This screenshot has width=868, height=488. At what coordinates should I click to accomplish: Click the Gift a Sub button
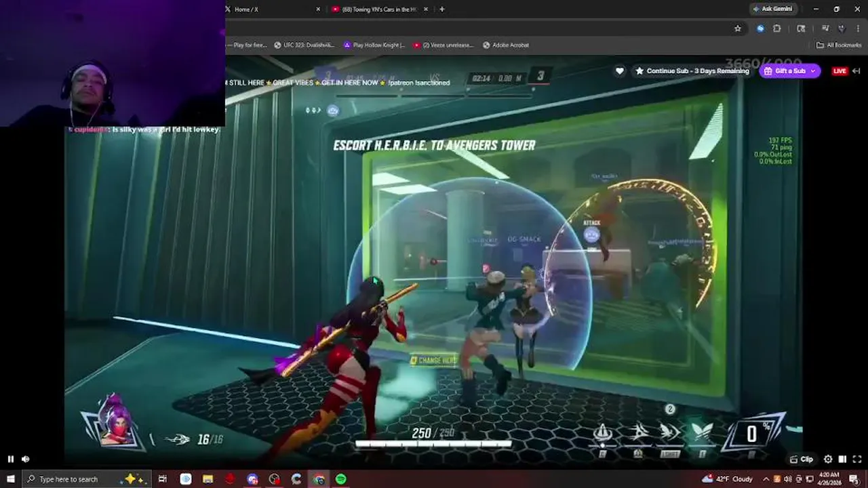pos(789,71)
